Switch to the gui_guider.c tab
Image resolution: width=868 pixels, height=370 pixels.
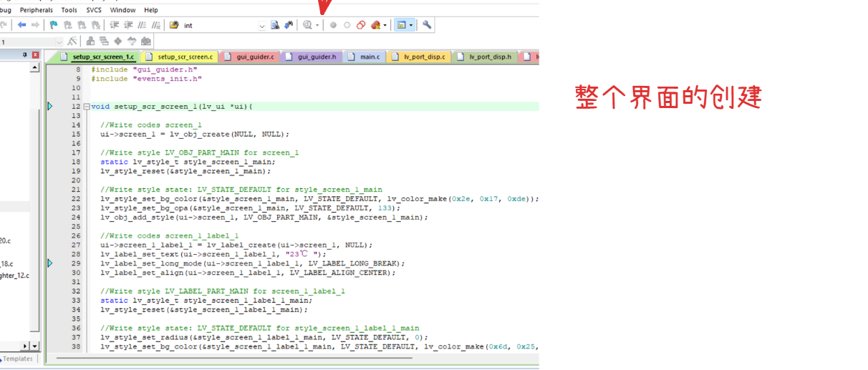point(250,57)
